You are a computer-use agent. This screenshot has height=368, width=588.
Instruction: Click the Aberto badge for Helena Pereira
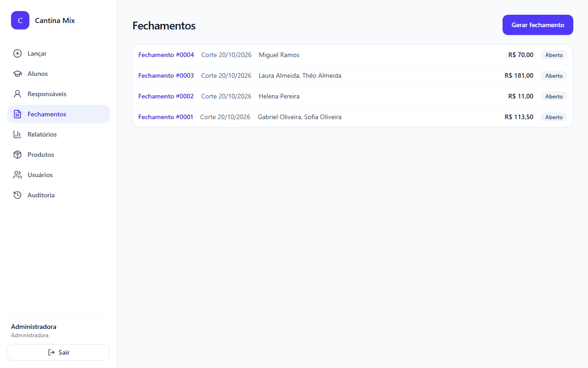(x=554, y=96)
